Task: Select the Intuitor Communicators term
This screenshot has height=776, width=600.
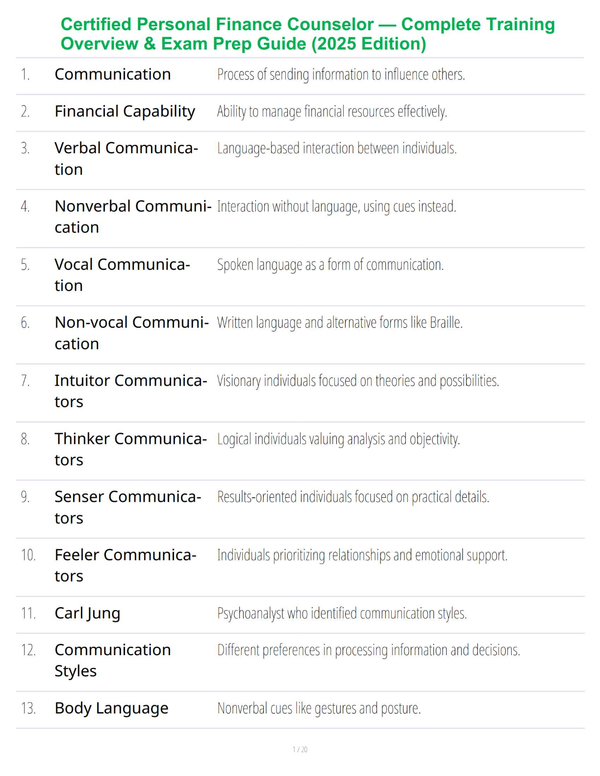Action: (x=131, y=391)
